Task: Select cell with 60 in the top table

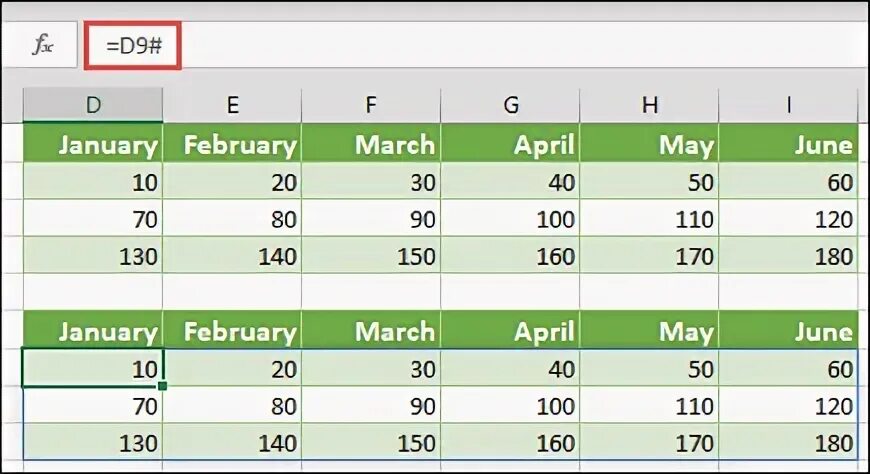Action: [x=788, y=181]
